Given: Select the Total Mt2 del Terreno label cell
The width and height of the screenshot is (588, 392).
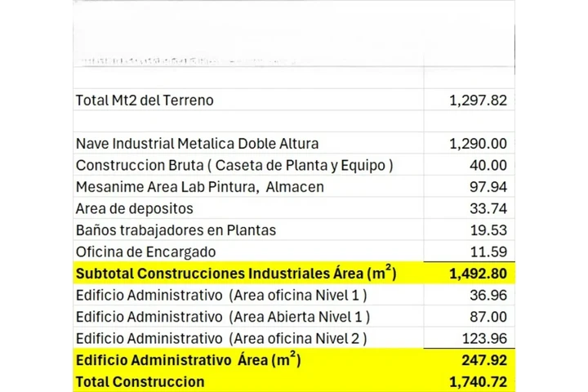Looking at the screenshot, I should pyautogui.click(x=145, y=100).
